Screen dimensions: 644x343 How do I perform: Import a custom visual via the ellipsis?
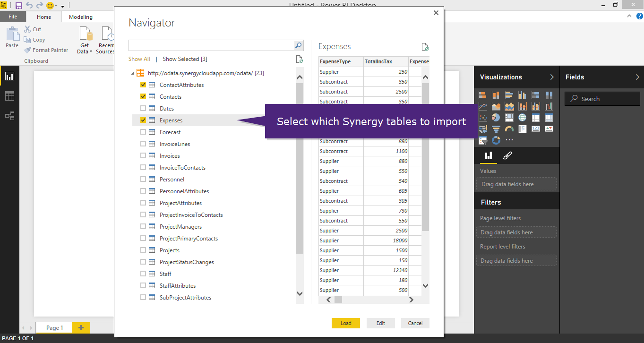[509, 140]
